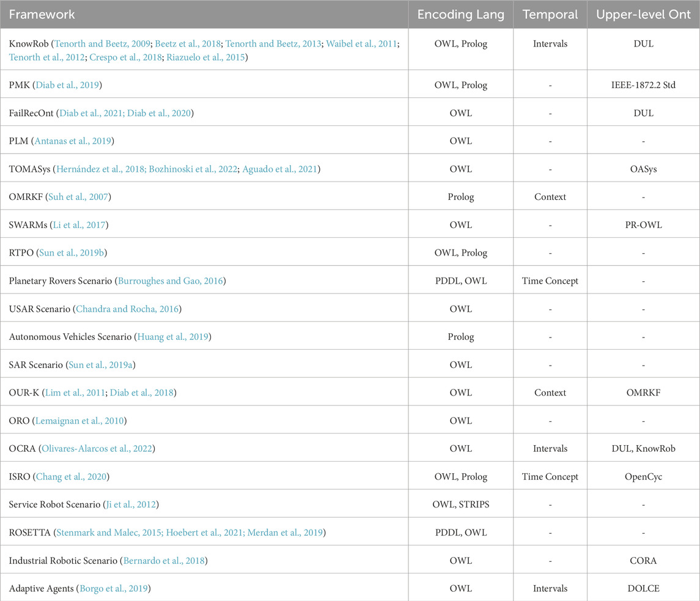Image resolution: width=700 pixels, height=601 pixels.
Task: Select Time Concept in the ISRO row
Action: pyautogui.click(x=550, y=476)
